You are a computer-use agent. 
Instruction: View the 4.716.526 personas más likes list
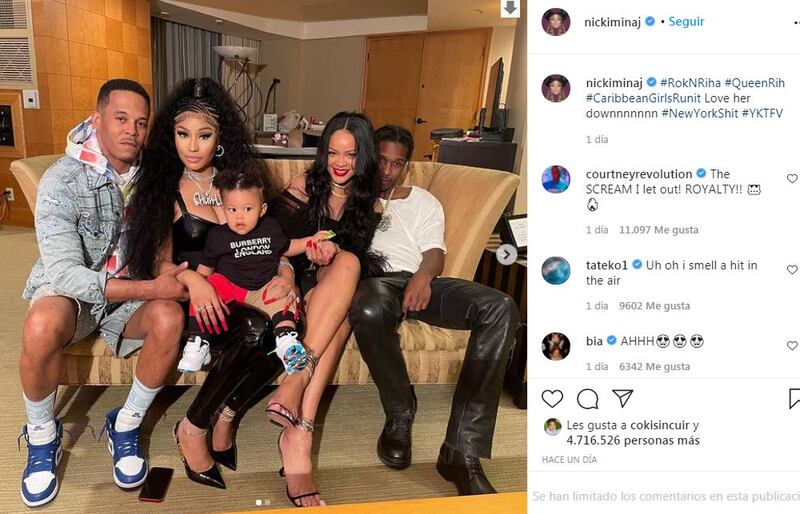click(633, 440)
